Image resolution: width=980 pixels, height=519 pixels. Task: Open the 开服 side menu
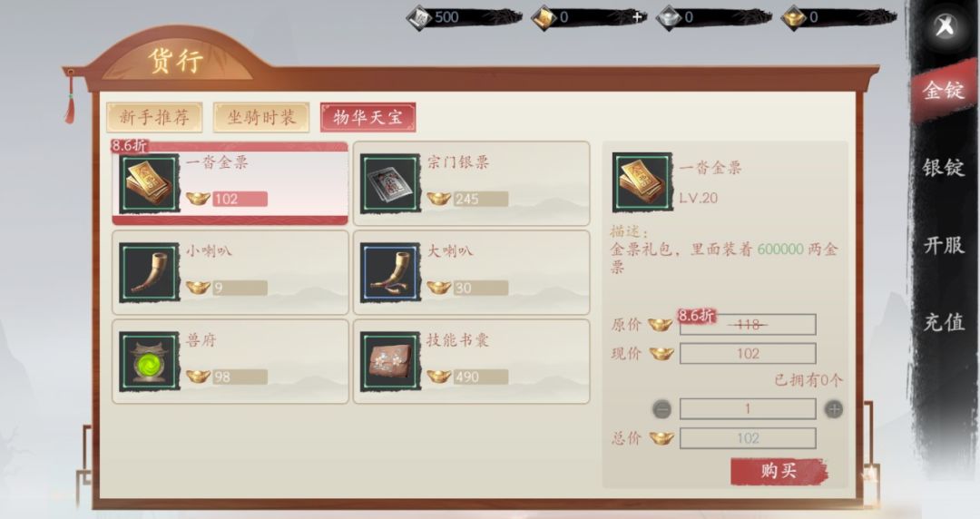click(944, 244)
